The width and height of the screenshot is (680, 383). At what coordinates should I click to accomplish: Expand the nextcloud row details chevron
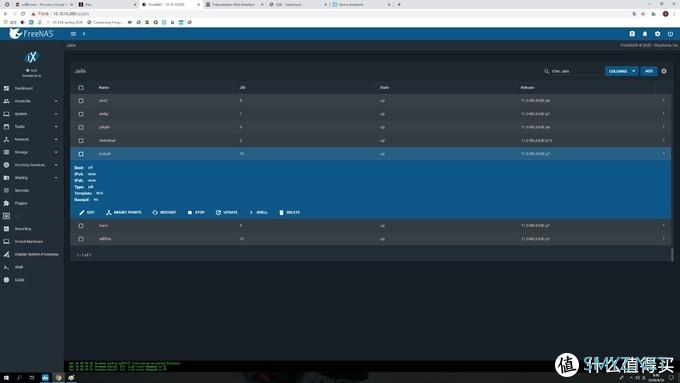(x=663, y=140)
